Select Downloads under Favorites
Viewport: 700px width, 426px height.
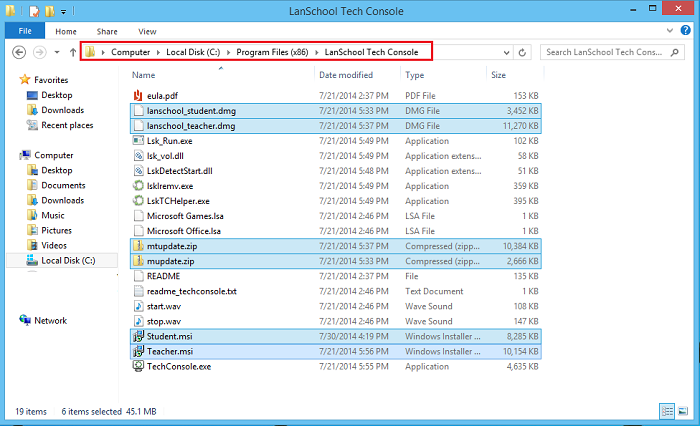62,110
